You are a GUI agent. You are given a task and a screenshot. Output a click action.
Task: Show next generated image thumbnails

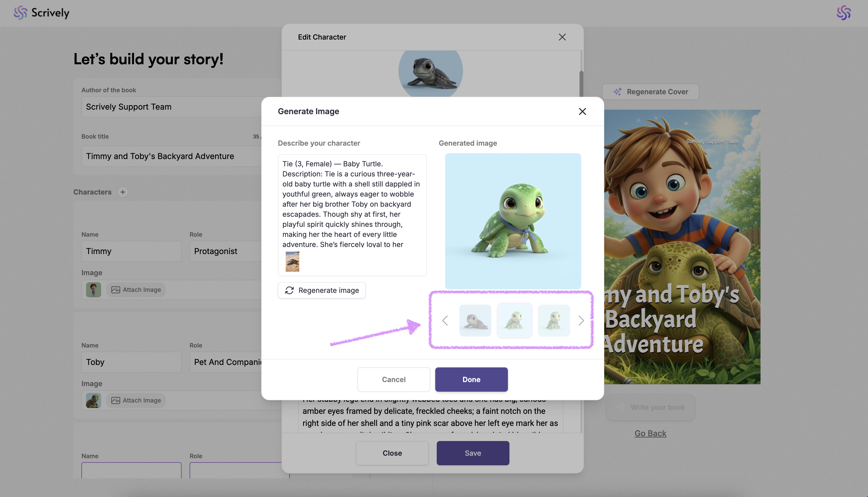pyautogui.click(x=581, y=321)
